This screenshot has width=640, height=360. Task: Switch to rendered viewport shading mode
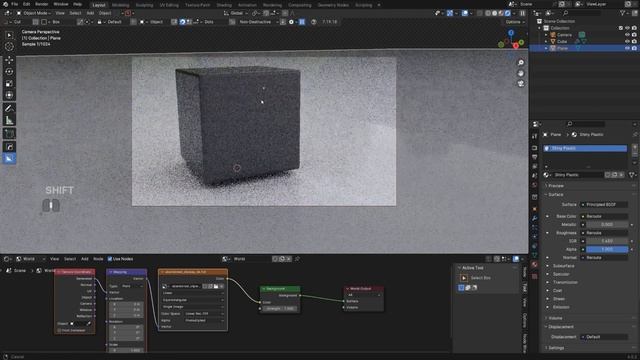click(x=507, y=13)
